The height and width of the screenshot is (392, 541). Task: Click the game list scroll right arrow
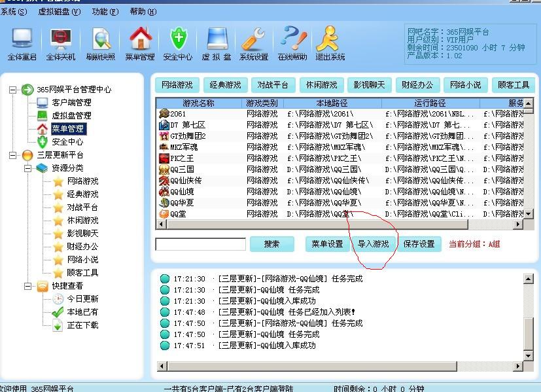517,224
